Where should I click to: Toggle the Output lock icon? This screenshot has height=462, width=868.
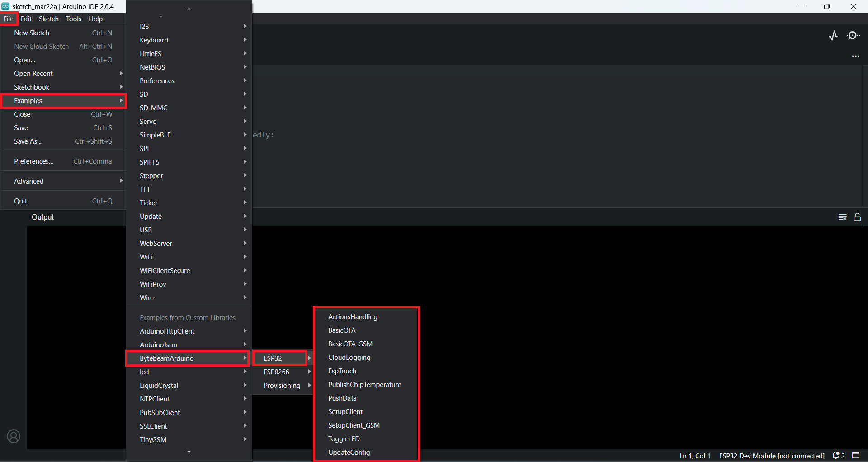click(857, 217)
